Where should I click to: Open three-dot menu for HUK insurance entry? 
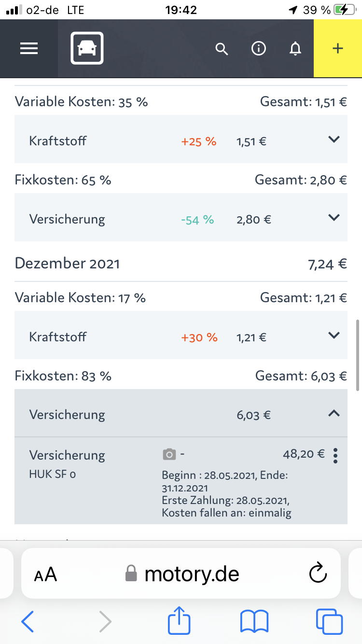(335, 455)
